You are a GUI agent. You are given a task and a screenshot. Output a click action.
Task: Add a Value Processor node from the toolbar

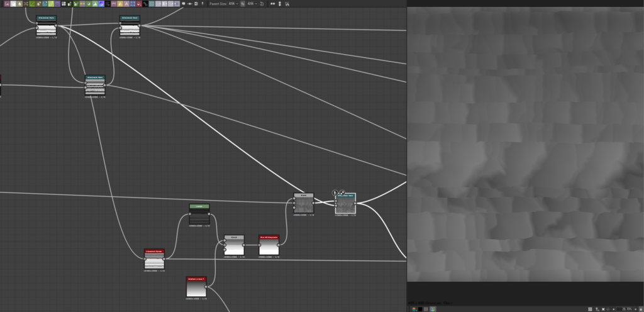(x=145, y=4)
